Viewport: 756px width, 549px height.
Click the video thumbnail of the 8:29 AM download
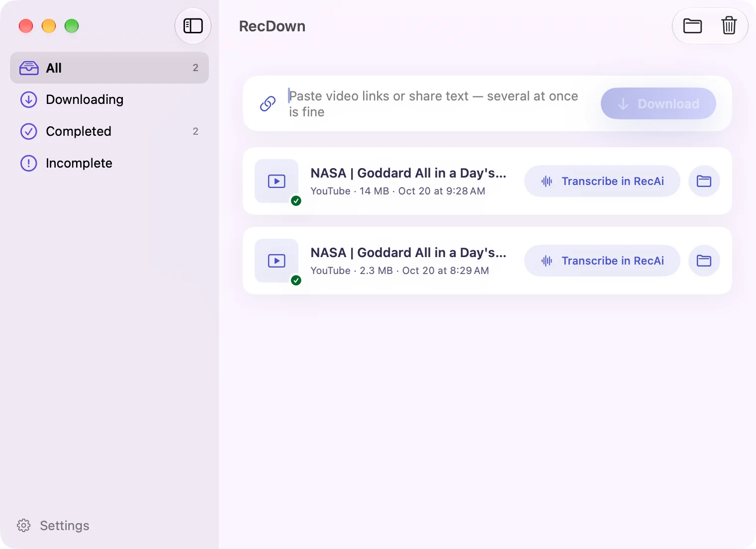point(277,261)
